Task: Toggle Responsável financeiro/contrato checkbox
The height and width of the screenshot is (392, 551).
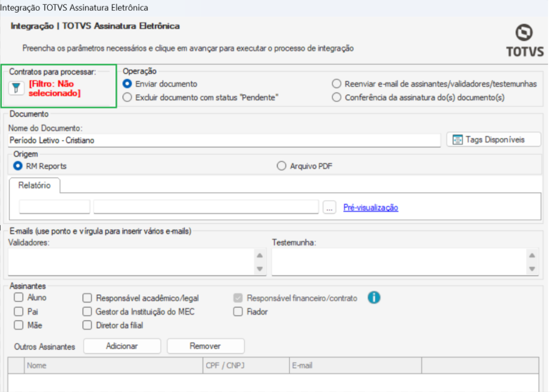Action: pos(238,298)
